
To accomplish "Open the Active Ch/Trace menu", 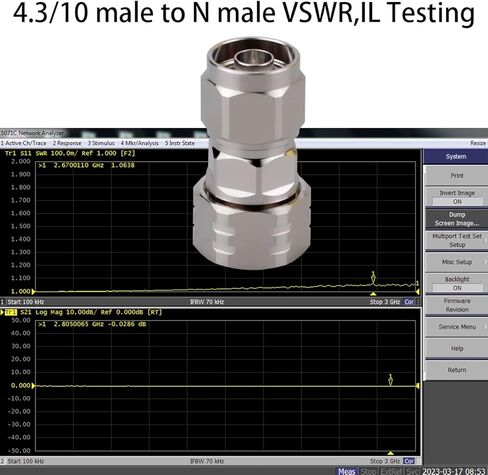I will pyautogui.click(x=24, y=143).
